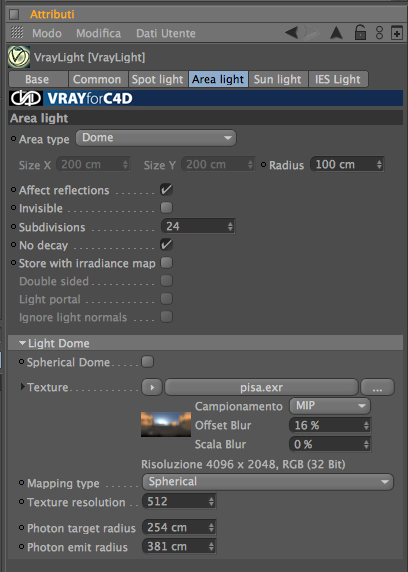The image size is (408, 572).
Task: Click the Texture resolution stepper arrows
Action: 211,502
